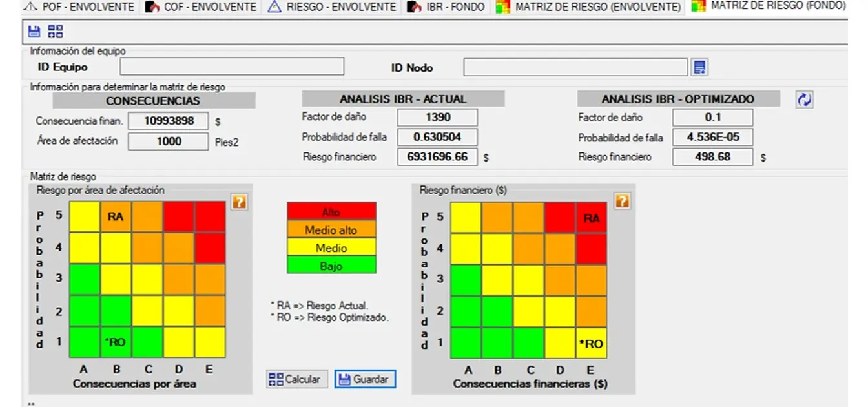Open IBR - FONDO tab
The height and width of the screenshot is (407, 868).
pos(448,7)
